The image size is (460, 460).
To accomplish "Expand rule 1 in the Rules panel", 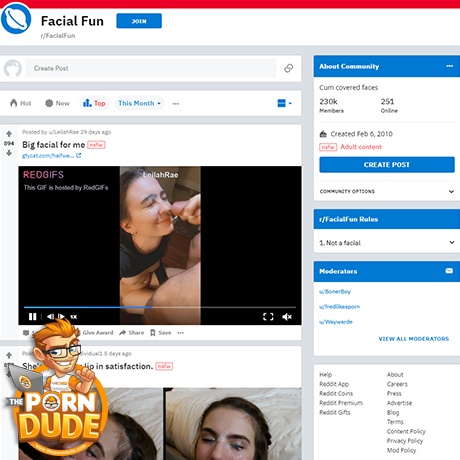I will (x=387, y=243).
